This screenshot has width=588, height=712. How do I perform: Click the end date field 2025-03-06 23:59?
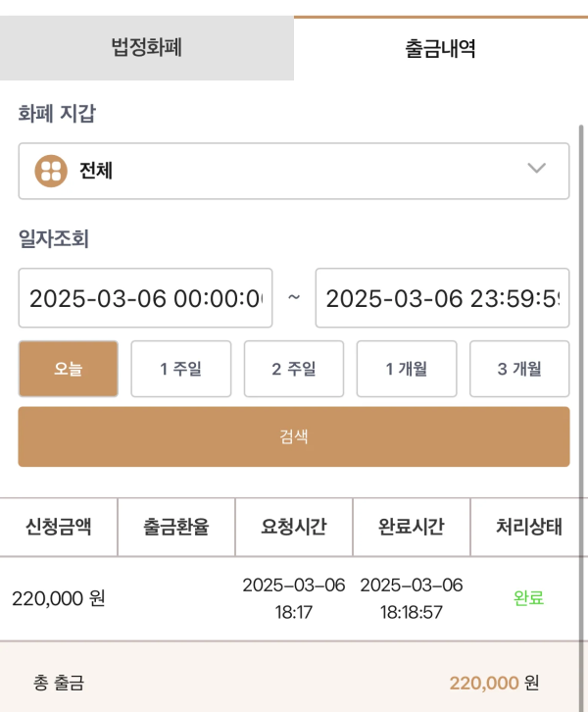click(x=442, y=298)
